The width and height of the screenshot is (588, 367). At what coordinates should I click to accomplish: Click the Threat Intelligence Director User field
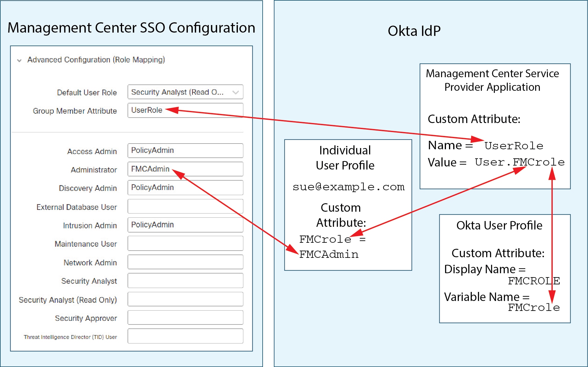point(185,336)
